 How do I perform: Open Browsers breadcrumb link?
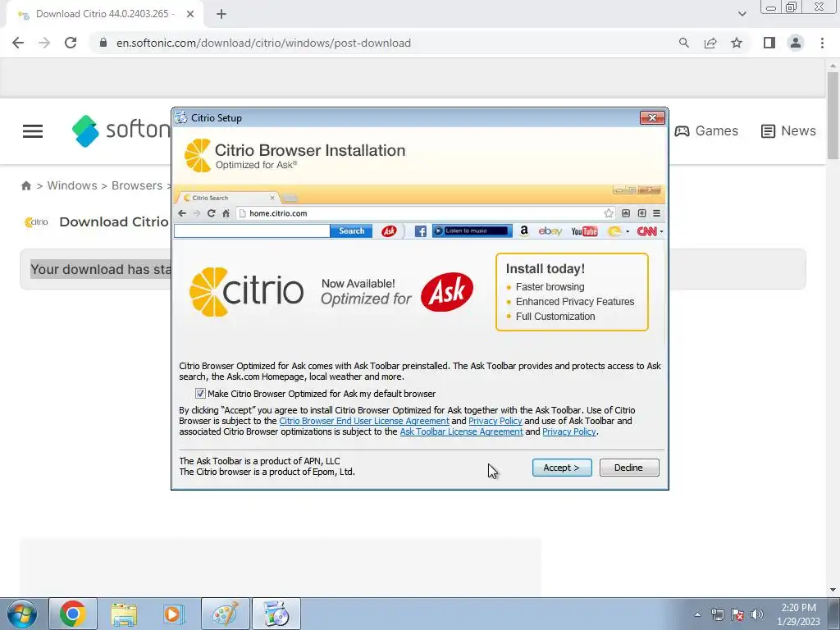137,185
